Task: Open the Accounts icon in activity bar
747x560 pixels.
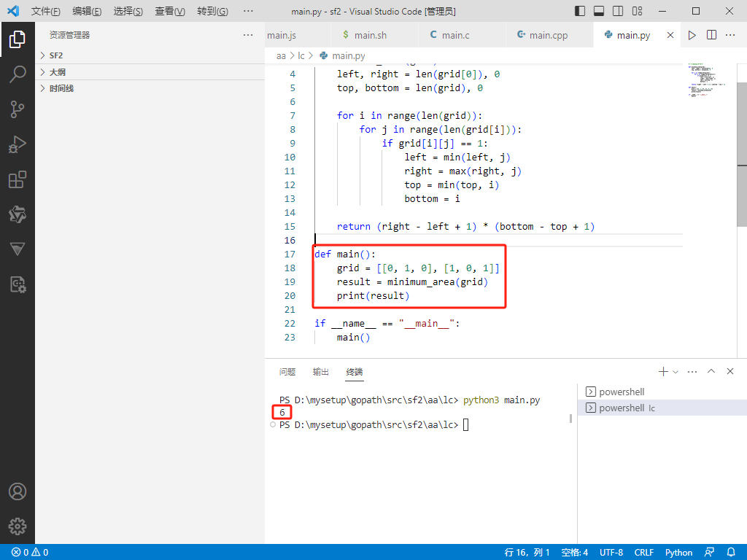Action: coord(18,491)
